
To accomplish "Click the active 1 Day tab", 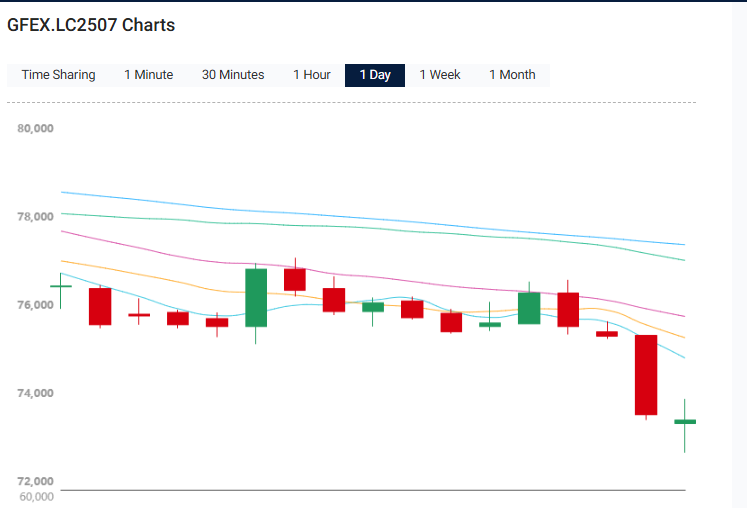I will click(x=375, y=75).
